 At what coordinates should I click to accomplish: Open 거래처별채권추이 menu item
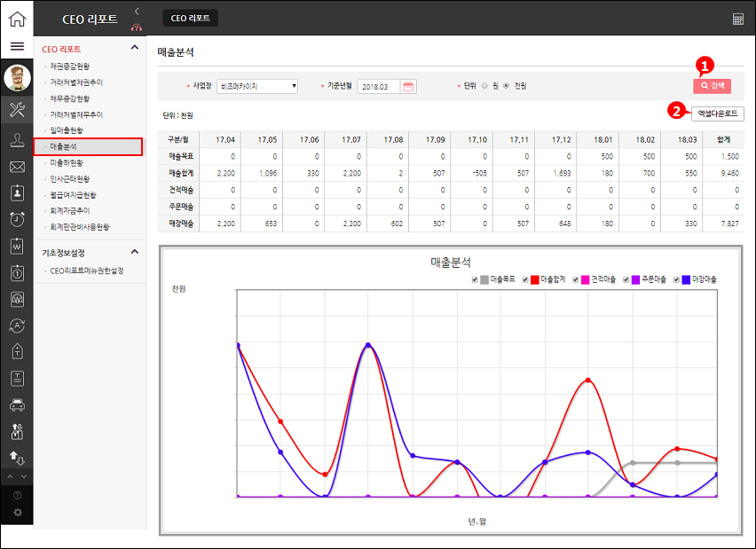pyautogui.click(x=76, y=82)
